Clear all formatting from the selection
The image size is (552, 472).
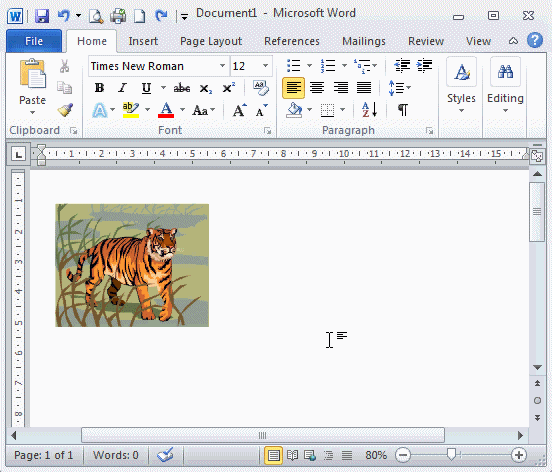[261, 88]
